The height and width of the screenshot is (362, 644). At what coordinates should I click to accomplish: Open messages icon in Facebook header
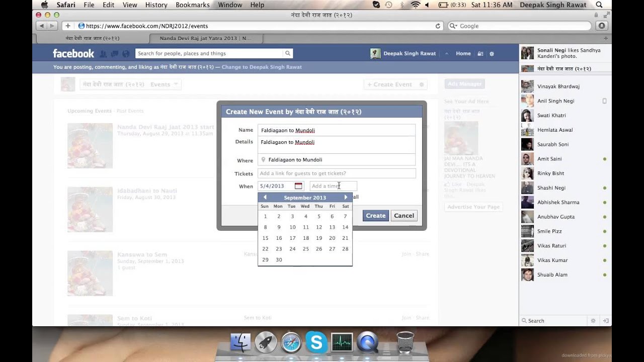[x=115, y=54]
